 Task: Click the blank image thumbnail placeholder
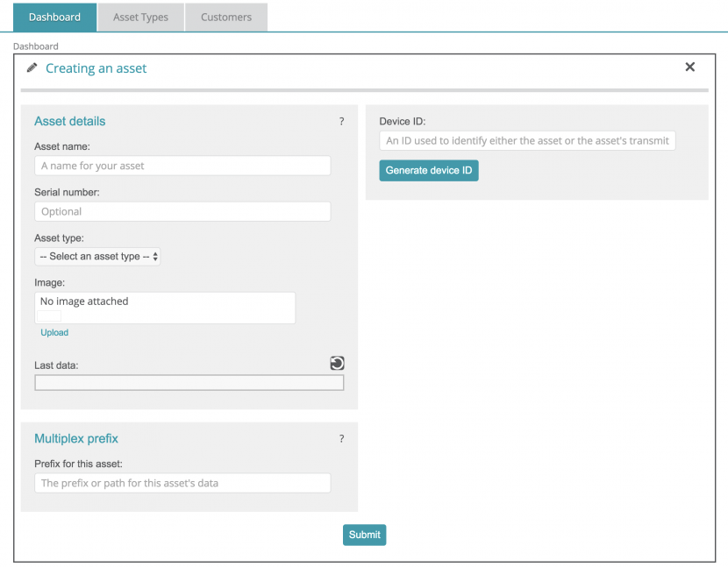[x=50, y=315]
